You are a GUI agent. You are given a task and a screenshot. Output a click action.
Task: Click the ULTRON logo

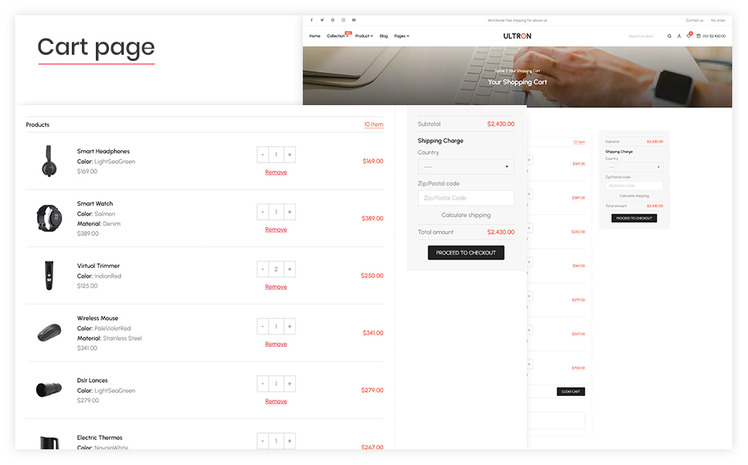517,36
